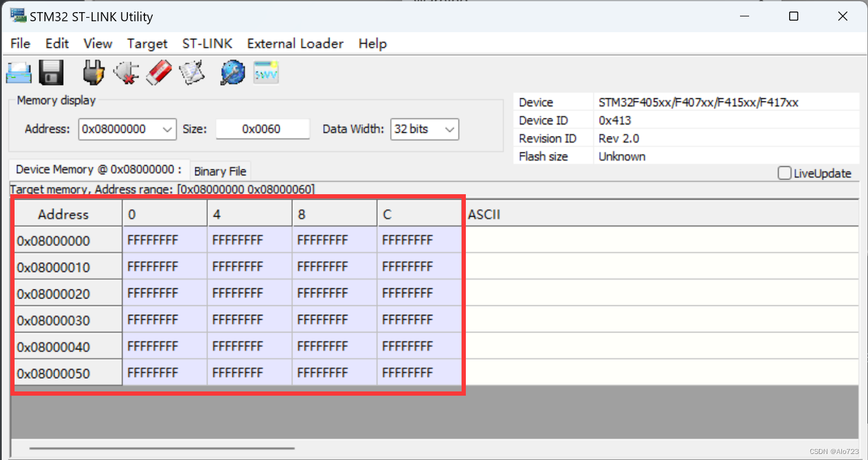Click column 8 cell in row 0x08000050
Viewport: 868px width, 460px height.
click(x=335, y=373)
